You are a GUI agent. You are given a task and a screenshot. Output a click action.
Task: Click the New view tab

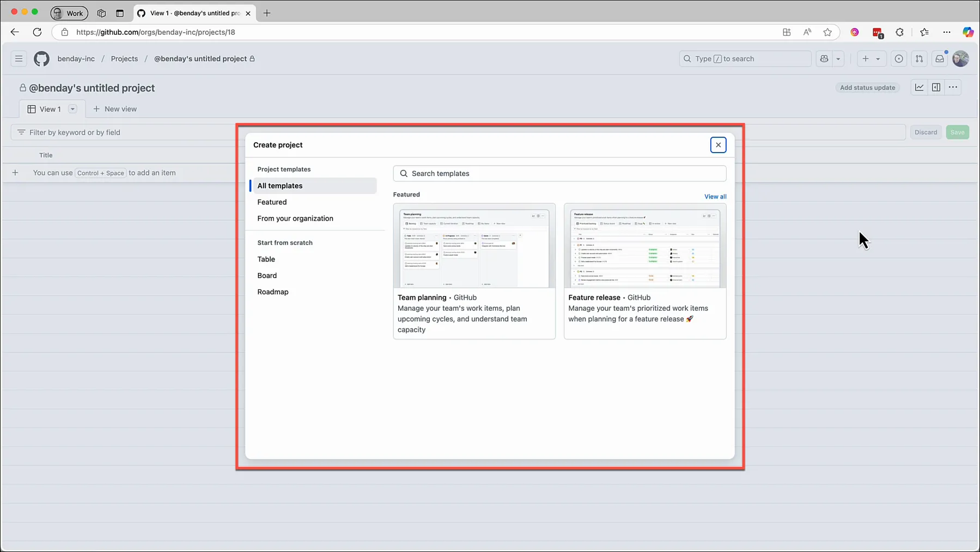(x=115, y=109)
